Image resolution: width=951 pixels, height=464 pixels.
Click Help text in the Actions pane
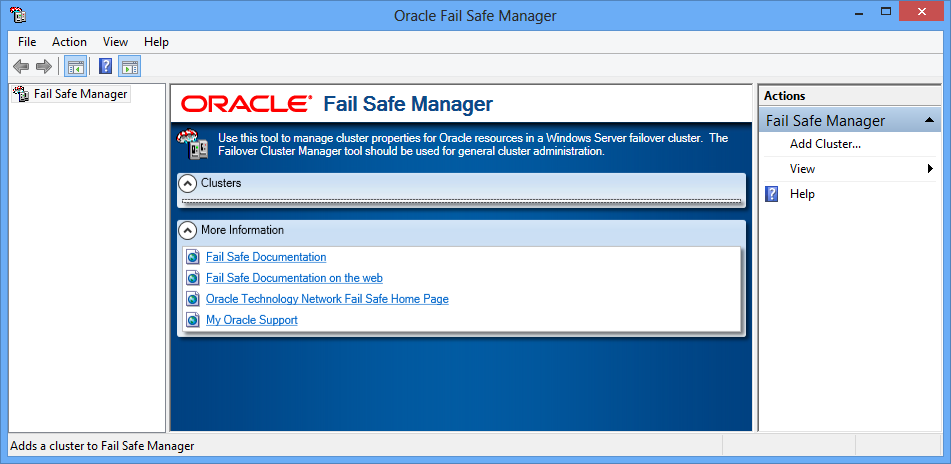802,194
